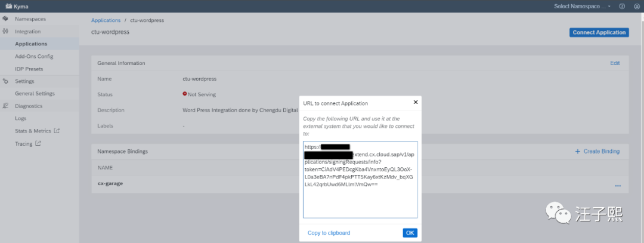Select Add-Ons Config in sidebar
Screen dimensions: 644x243
pyautogui.click(x=34, y=56)
